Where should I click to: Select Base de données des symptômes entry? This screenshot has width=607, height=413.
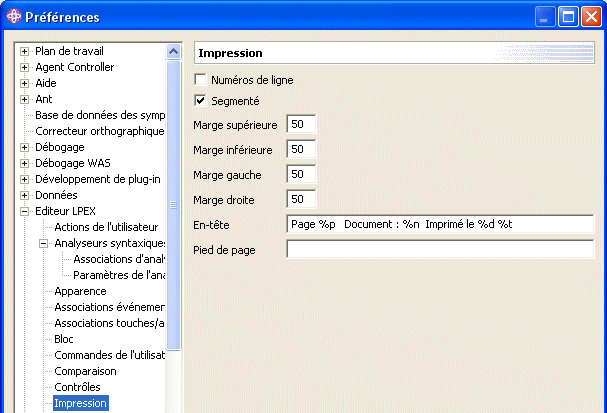coord(100,115)
